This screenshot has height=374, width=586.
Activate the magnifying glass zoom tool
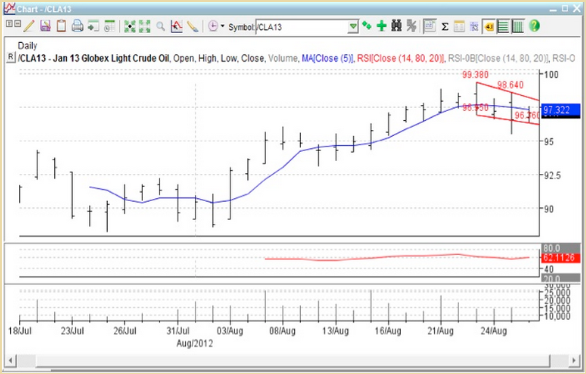(x=160, y=26)
